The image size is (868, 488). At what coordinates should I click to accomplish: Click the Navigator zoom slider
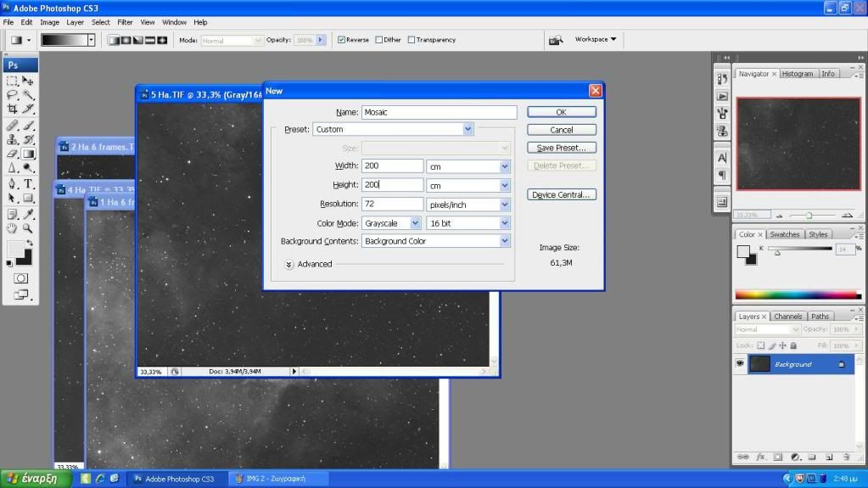click(x=809, y=216)
